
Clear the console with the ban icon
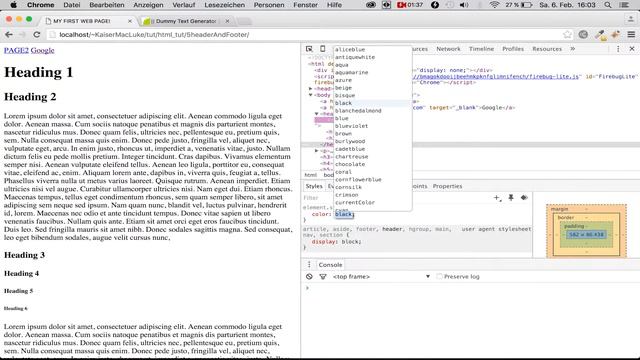309,276
